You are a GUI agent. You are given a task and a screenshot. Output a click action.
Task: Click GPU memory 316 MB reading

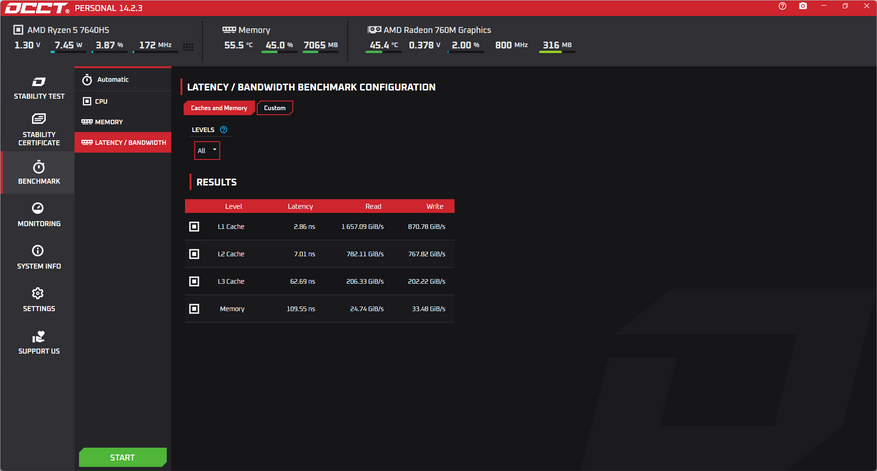(557, 45)
